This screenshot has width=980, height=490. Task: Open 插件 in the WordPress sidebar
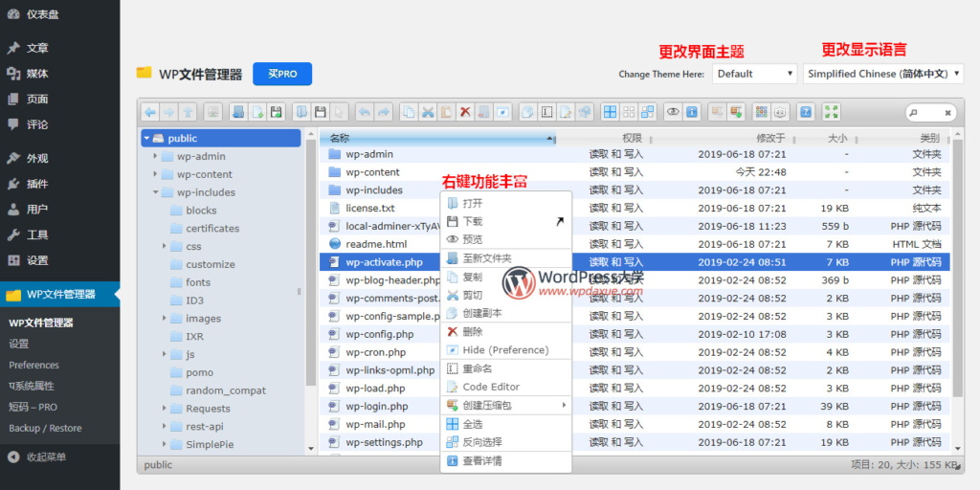tap(60, 184)
